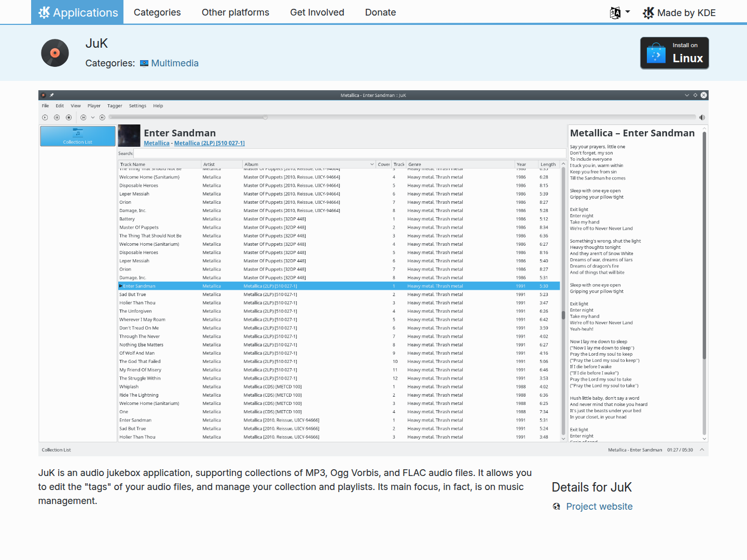
Task: Sort by the Artist column header
Action: pyautogui.click(x=222, y=164)
